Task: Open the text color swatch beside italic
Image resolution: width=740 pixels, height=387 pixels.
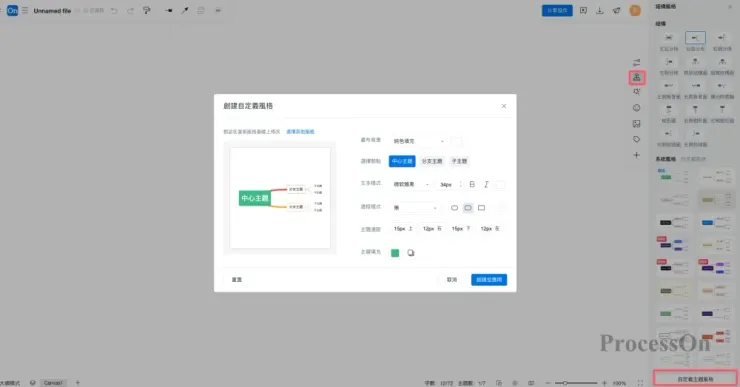Action: (x=499, y=184)
